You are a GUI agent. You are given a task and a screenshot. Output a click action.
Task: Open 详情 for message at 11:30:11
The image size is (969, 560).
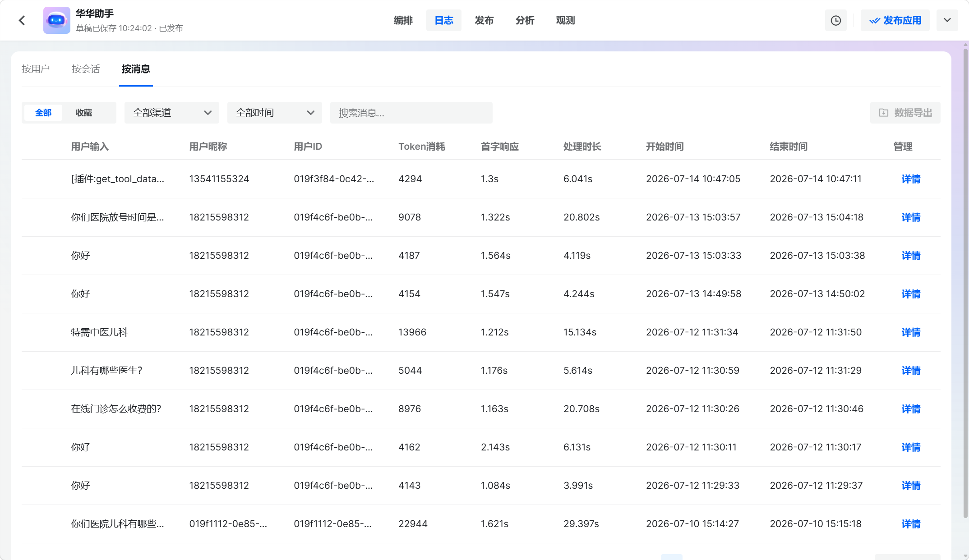click(x=911, y=447)
